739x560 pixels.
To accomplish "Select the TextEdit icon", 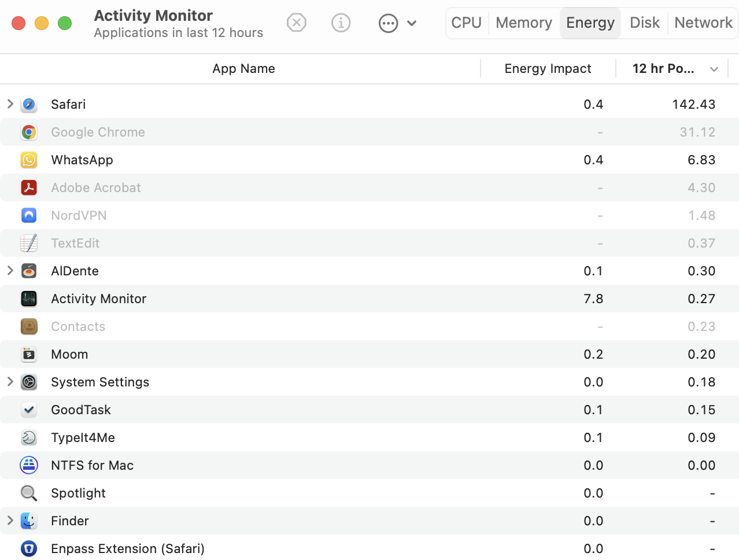I will [29, 243].
